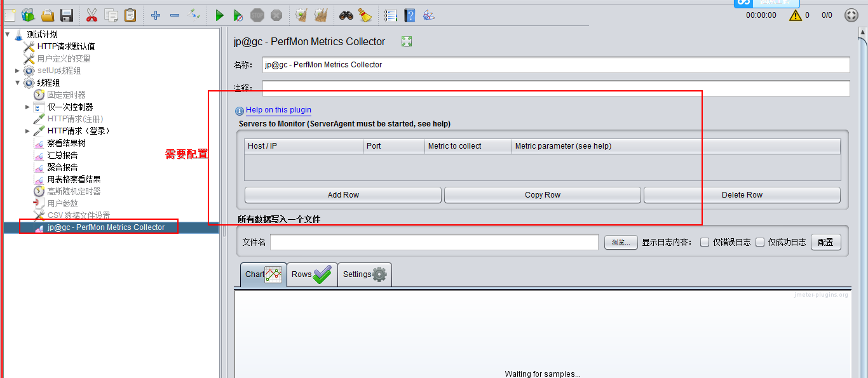This screenshot has height=378, width=868.
Task: Select 用户参数 in the tree
Action: click(x=62, y=203)
